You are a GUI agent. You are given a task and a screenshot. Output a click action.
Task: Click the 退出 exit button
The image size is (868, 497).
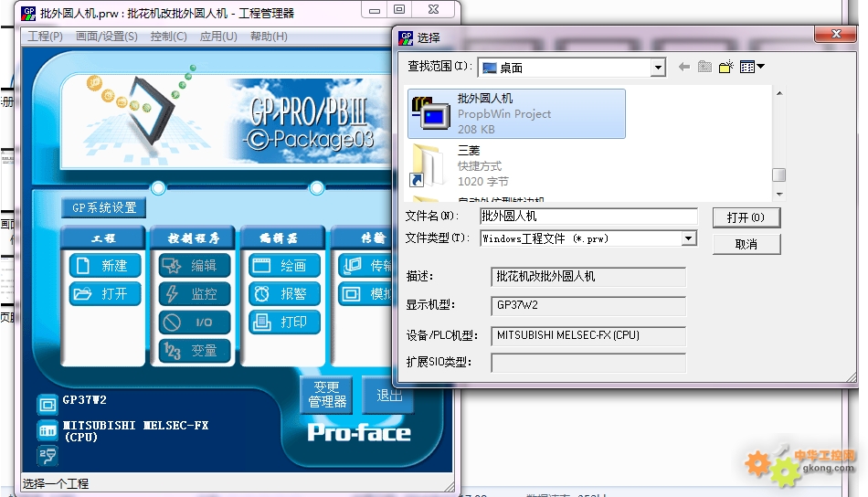(387, 395)
